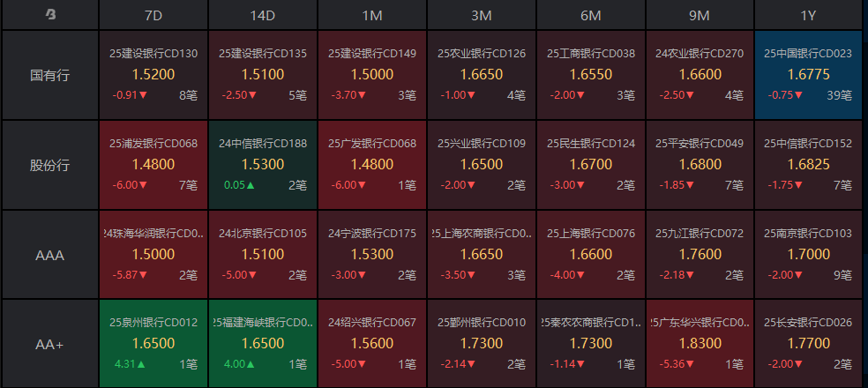Select the 24绍兴银行CD067 quote cell

point(371,344)
